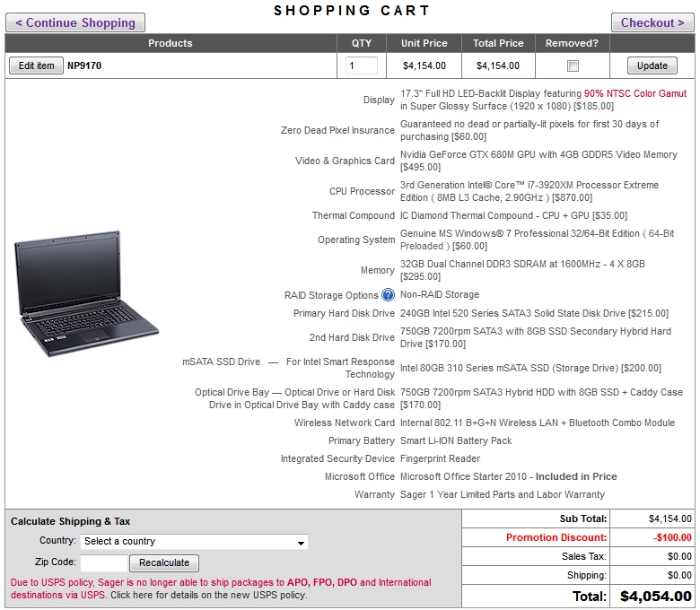Open the Select a country dropdown

tap(194, 541)
